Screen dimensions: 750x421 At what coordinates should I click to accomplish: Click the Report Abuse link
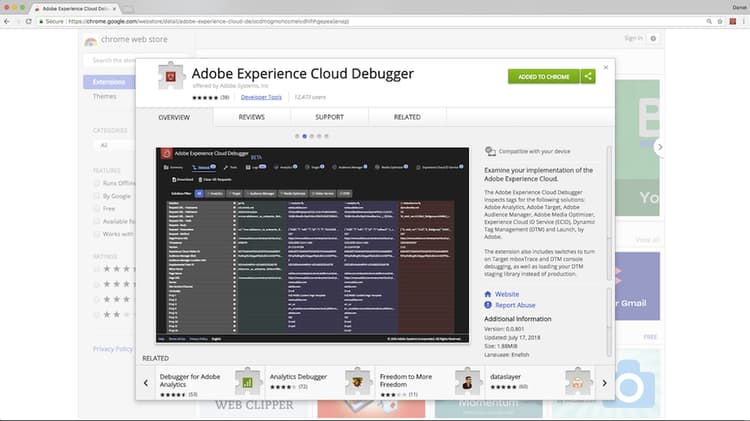(515, 305)
